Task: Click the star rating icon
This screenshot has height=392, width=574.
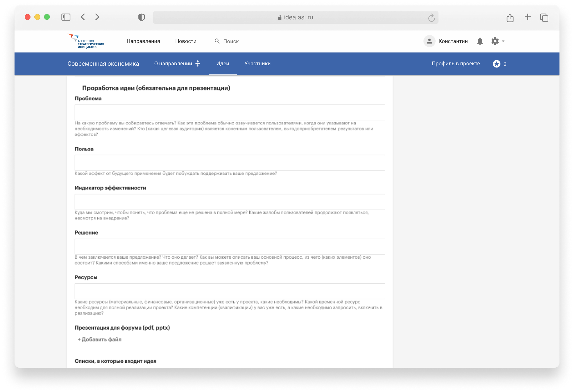Action: pos(497,64)
